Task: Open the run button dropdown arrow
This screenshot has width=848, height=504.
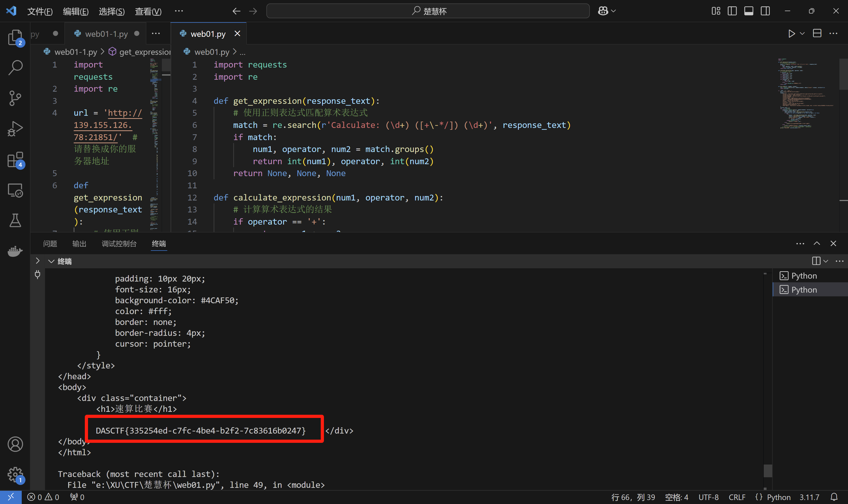Action: pyautogui.click(x=802, y=33)
